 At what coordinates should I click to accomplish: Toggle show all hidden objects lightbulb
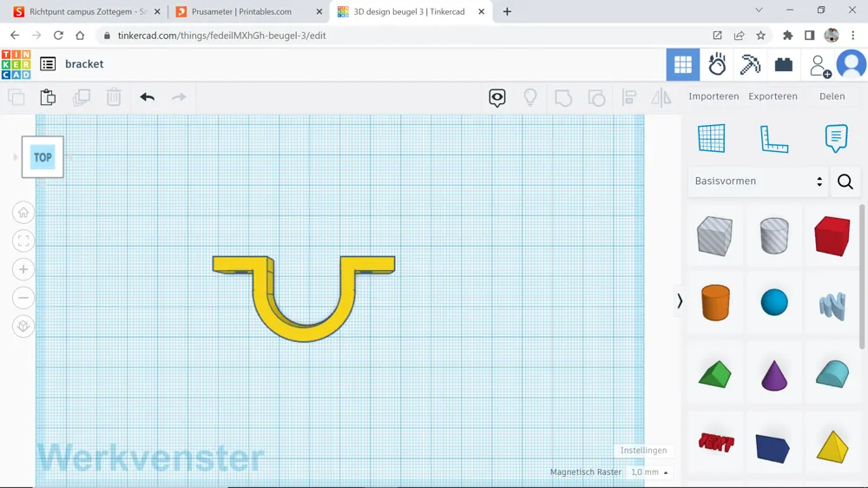(530, 97)
